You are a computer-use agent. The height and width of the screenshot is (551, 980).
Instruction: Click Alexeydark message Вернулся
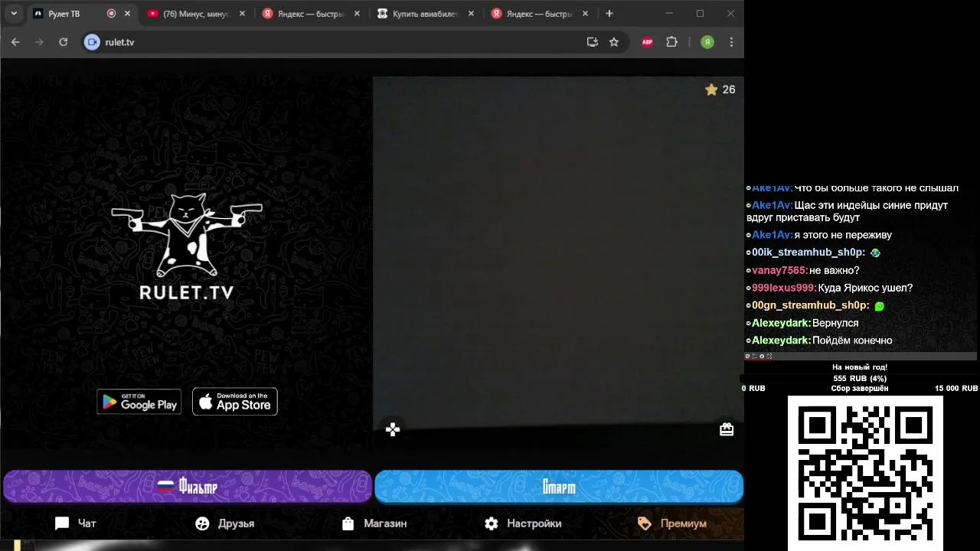click(835, 323)
